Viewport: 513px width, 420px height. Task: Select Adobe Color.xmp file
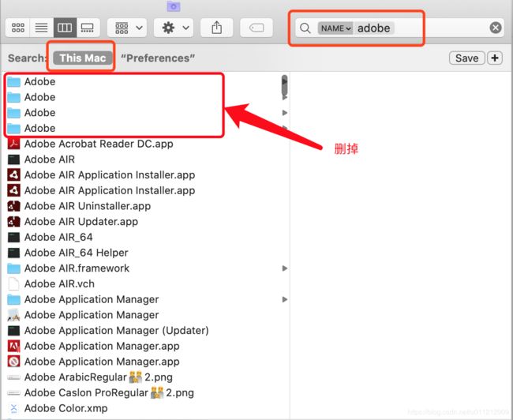pos(66,408)
